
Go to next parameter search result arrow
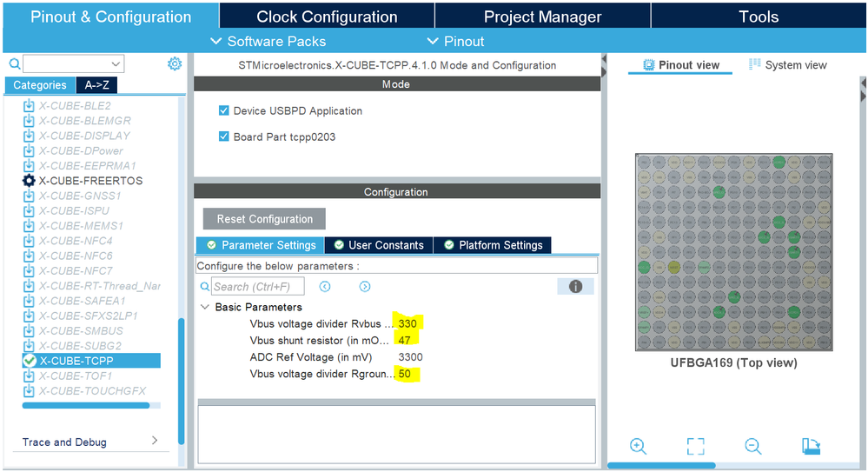pos(365,286)
